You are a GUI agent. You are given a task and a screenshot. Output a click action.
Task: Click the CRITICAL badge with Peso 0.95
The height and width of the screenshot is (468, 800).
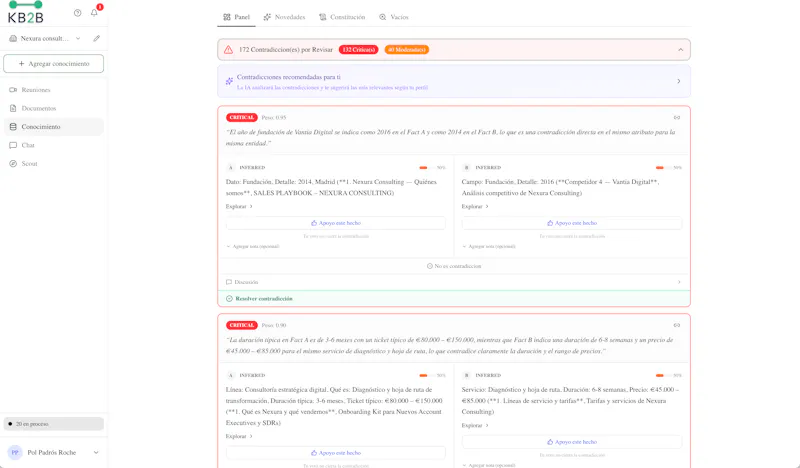pyautogui.click(x=242, y=117)
